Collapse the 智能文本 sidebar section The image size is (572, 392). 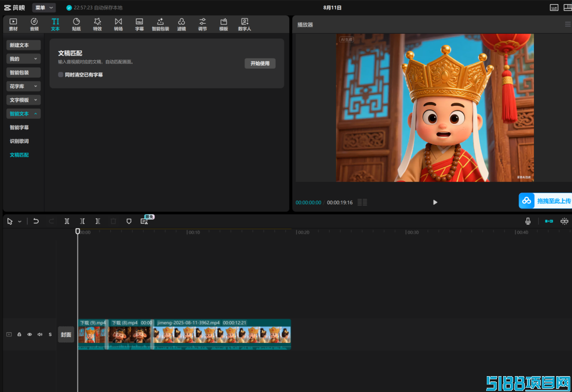point(23,114)
